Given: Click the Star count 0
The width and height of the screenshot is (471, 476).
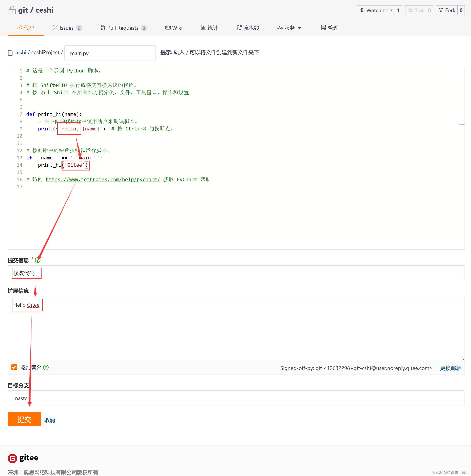Looking at the screenshot, I should (x=429, y=10).
